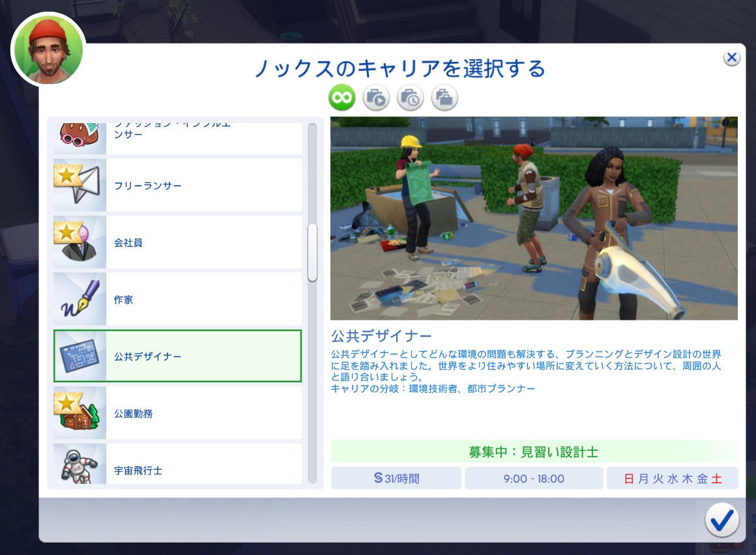Click the career branch line キャリアの分岐
This screenshot has height=555, width=756.
(433, 389)
